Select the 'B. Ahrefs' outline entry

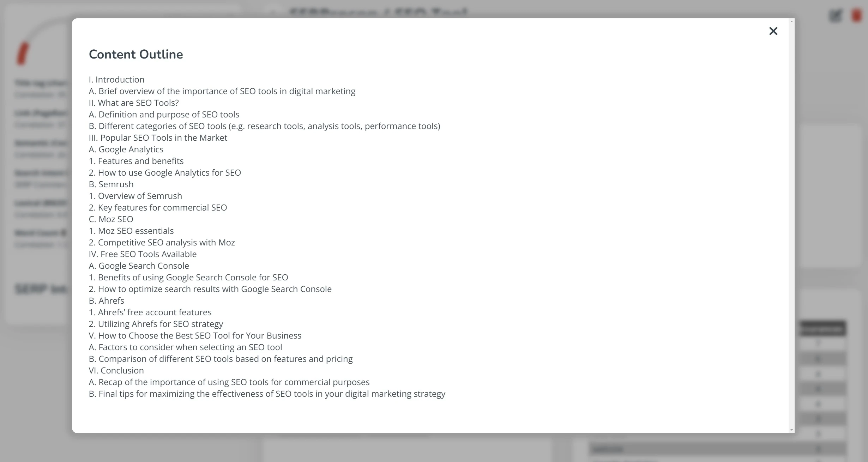coord(107,301)
